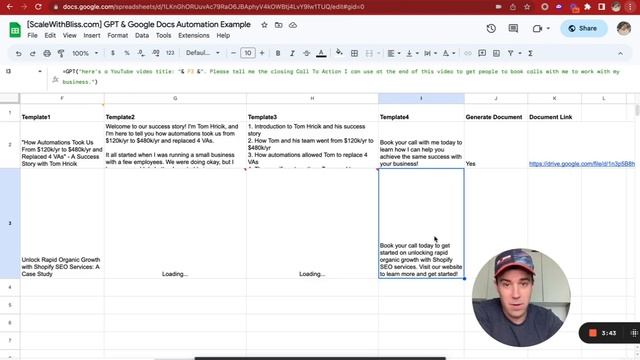Select the Paint format tool
The image size is (640, 360).
61,53
